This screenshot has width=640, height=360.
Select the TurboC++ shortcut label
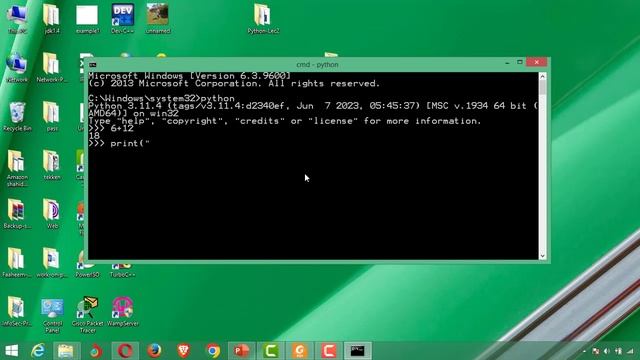[122, 275]
